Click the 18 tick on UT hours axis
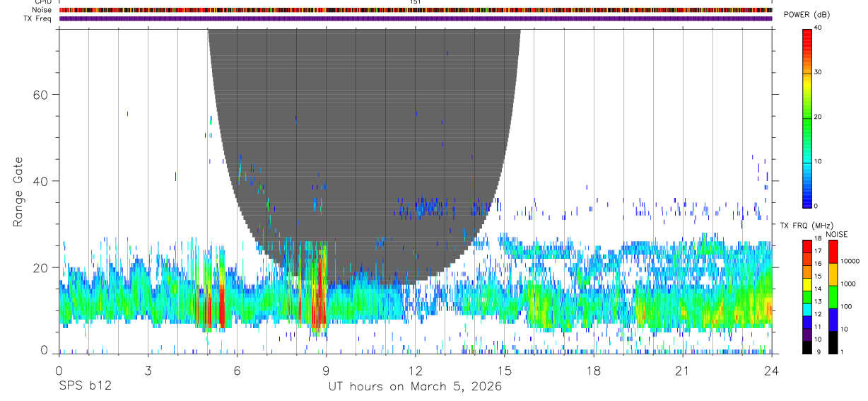Image resolution: width=868 pixels, height=401 pixels. [x=593, y=371]
